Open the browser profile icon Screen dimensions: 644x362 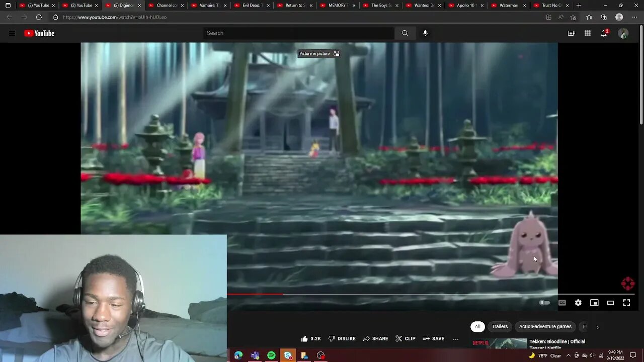point(619,17)
